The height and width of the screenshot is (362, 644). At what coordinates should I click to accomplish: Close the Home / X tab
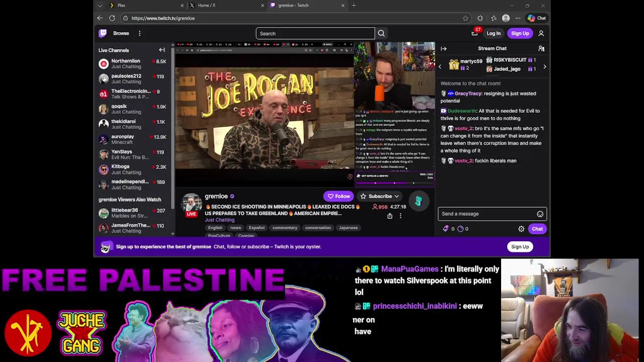pos(262,5)
